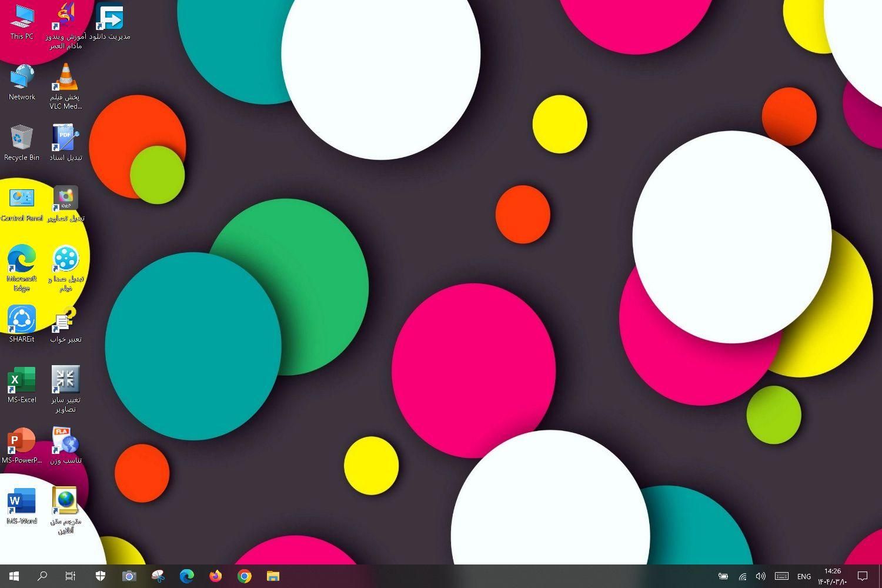Select the تناسب وزن shortcut
882x588 pixels.
click(x=65, y=446)
